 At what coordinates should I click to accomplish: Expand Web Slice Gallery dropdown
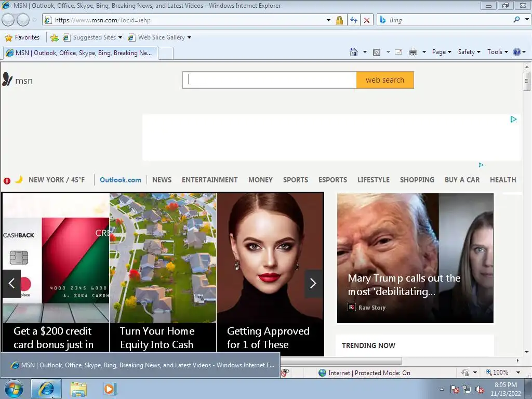tap(189, 37)
